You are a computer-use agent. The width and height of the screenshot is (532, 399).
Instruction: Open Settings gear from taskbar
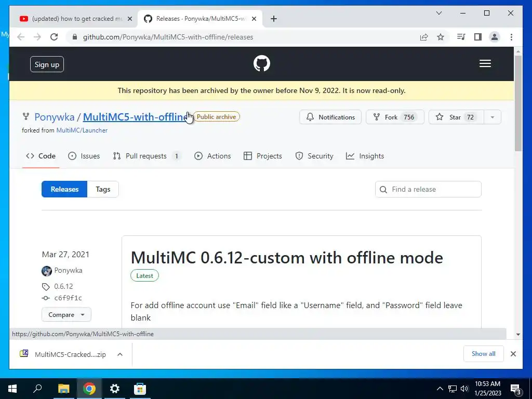(x=114, y=389)
